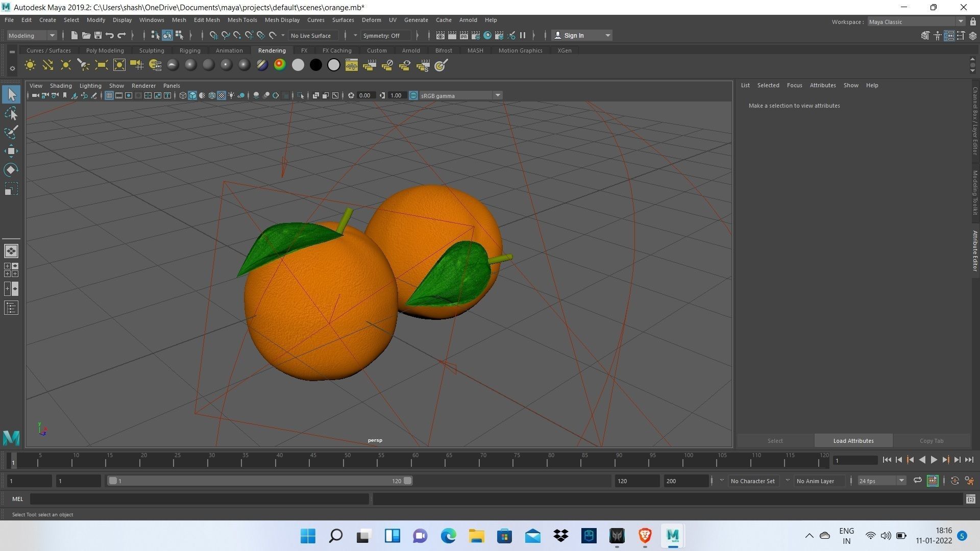Click the Directional Light shelf icon
The width and height of the screenshot is (980, 551).
point(48,65)
